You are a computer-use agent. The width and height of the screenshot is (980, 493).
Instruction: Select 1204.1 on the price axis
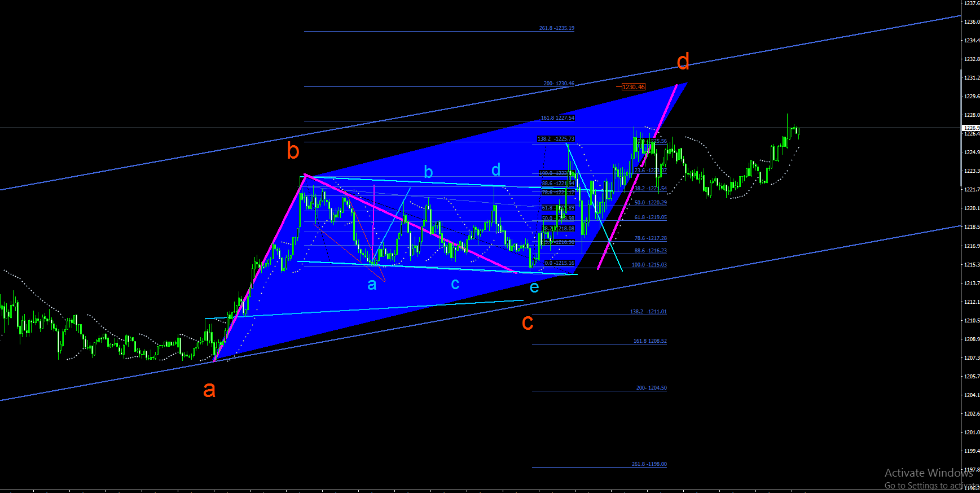pos(972,395)
